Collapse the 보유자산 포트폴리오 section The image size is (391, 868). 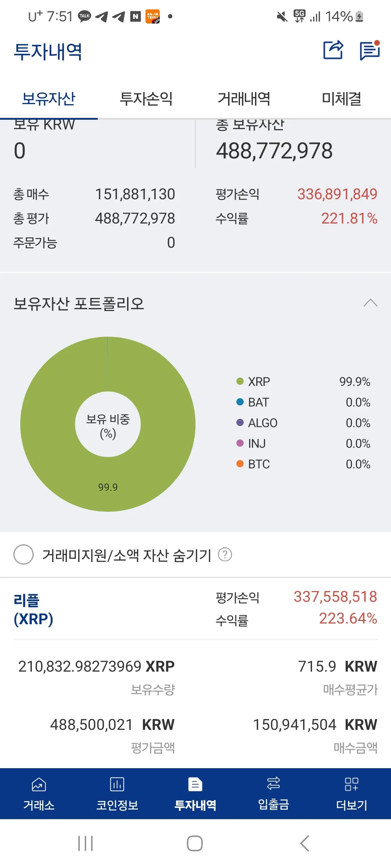coord(370,303)
